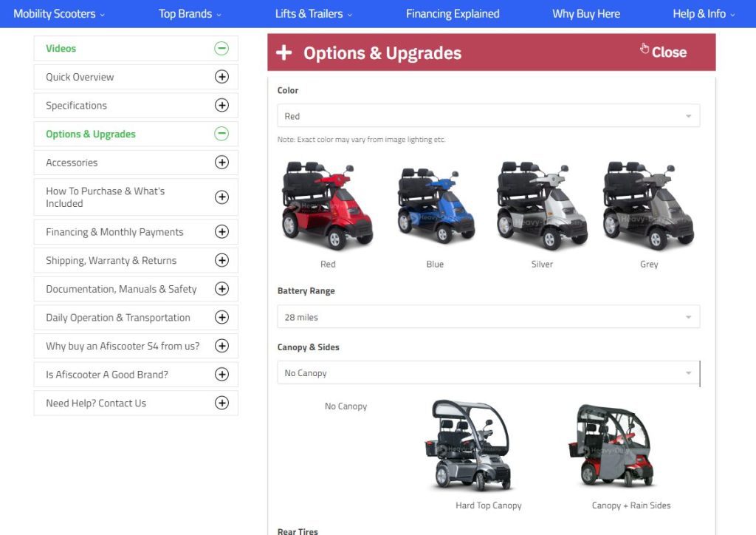The height and width of the screenshot is (535, 756).
Task: Open Top Brands menu
Action: (190, 13)
